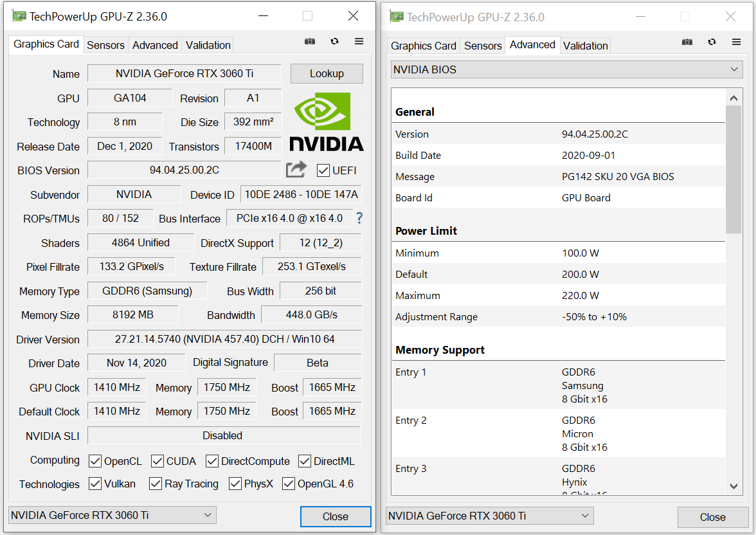Click the screenshot camera icon in left window
This screenshot has height=535, width=756.
(310, 42)
